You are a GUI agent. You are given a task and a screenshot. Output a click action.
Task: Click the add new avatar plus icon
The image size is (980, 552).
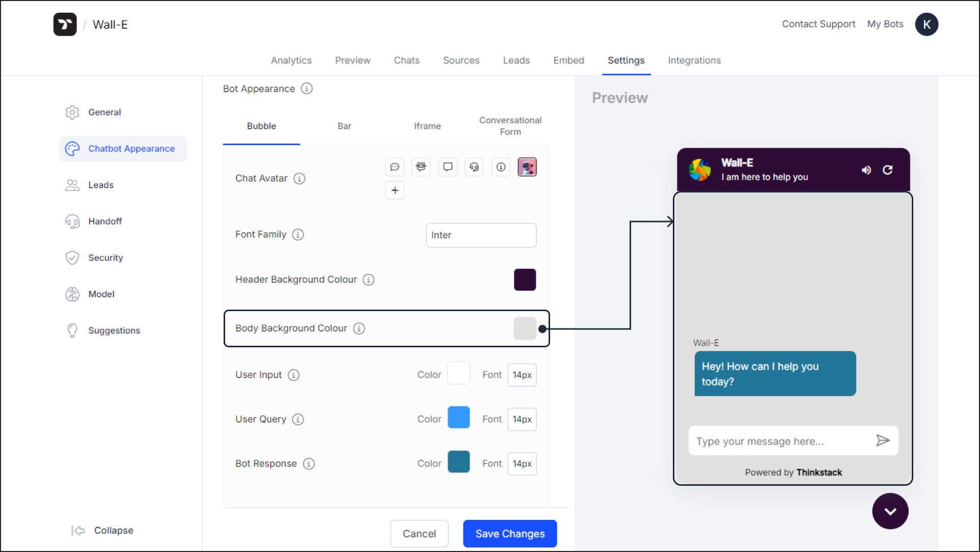pos(394,190)
